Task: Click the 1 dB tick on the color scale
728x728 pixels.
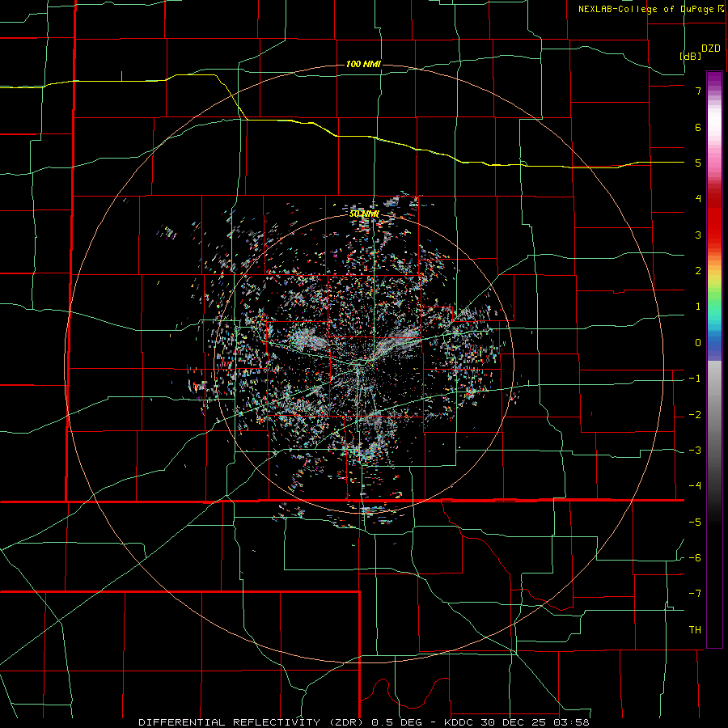Action: coord(698,307)
